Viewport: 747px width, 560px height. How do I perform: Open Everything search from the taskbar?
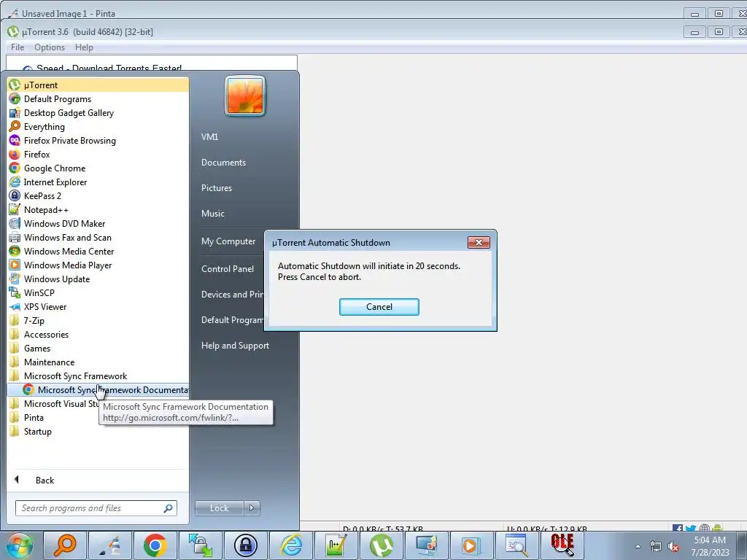click(65, 545)
